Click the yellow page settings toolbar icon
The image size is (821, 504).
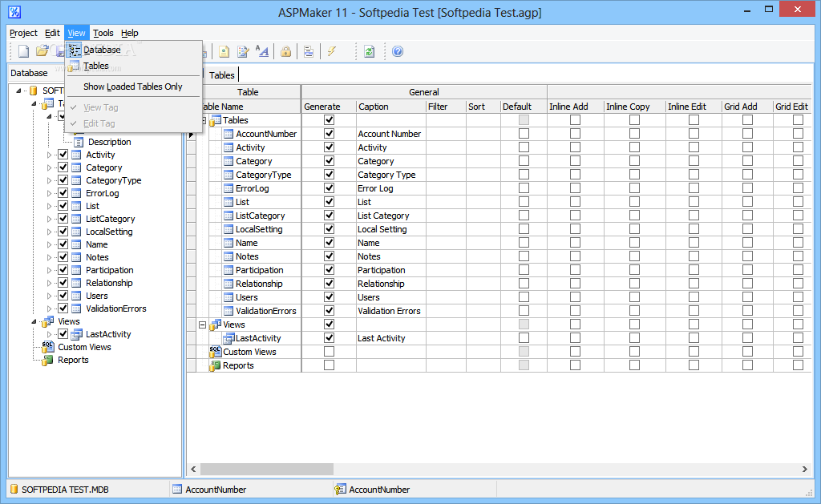click(x=224, y=51)
